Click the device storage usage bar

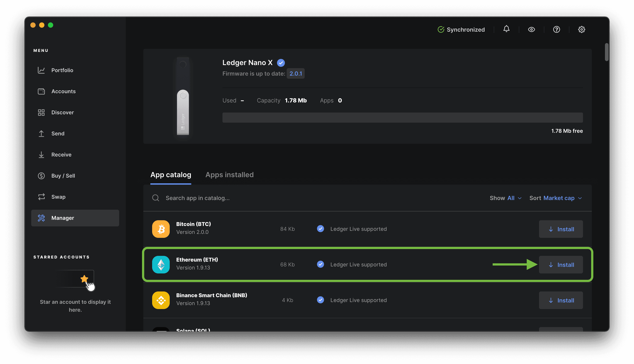pos(403,118)
